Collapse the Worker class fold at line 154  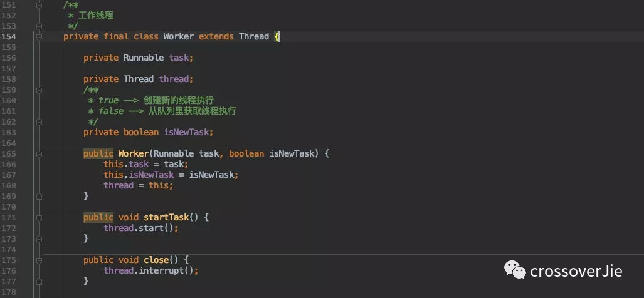click(39, 37)
